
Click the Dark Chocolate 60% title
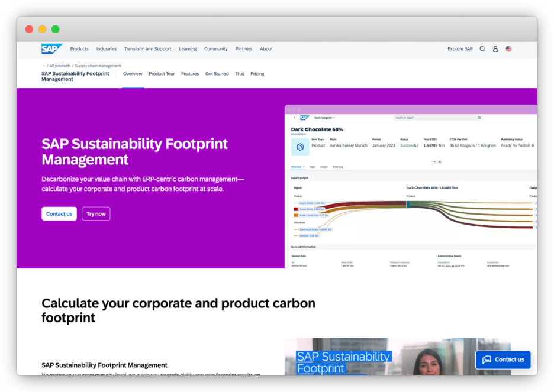coord(317,129)
